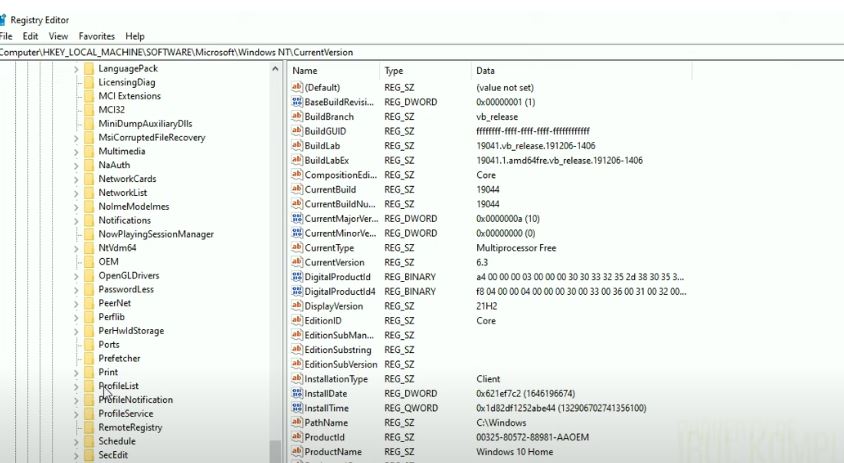The width and height of the screenshot is (844, 463).
Task: Expand the MsiCorruptedFileRecovery key
Action: tap(76, 138)
